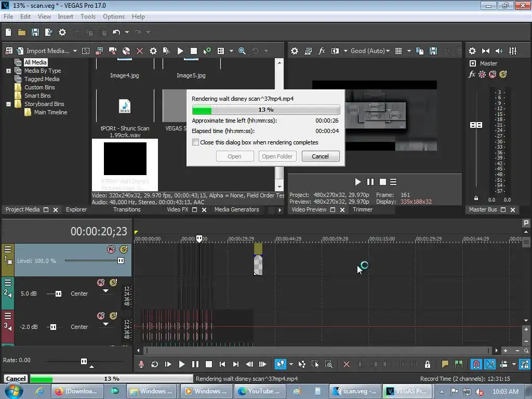Viewport: 532px width, 399px height.
Task: Open Master Bus audio properties gear
Action: click(472, 51)
